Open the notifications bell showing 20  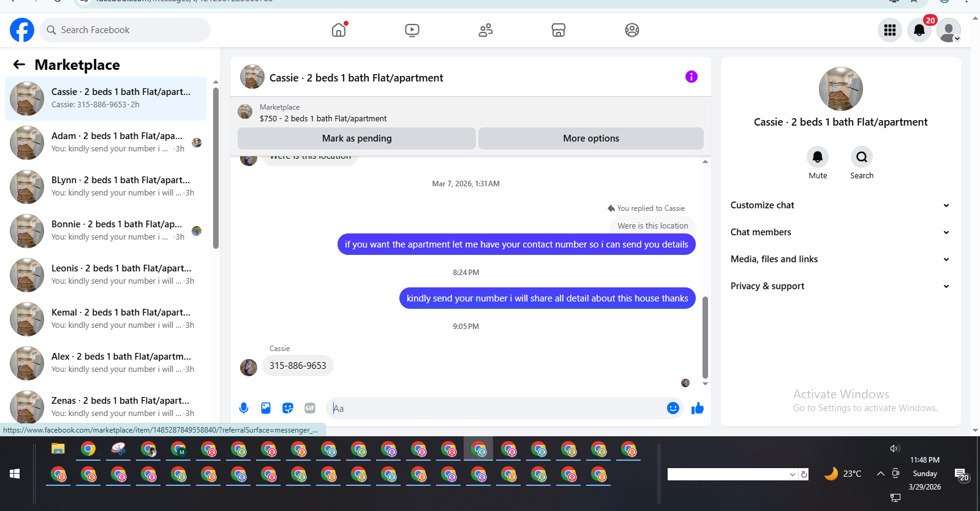[x=919, y=30]
